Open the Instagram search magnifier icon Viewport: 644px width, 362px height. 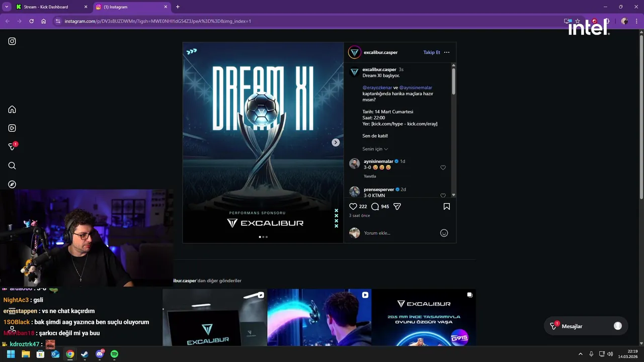[x=12, y=165]
